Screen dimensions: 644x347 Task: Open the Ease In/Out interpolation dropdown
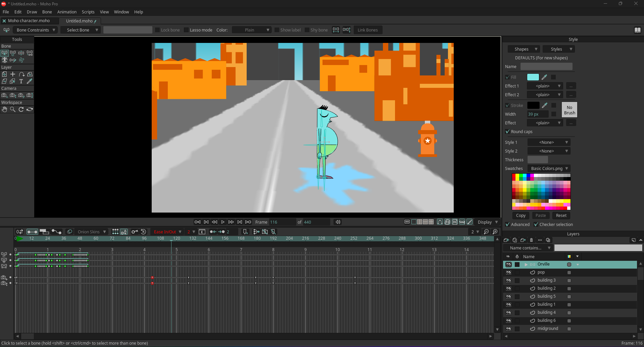click(x=167, y=232)
